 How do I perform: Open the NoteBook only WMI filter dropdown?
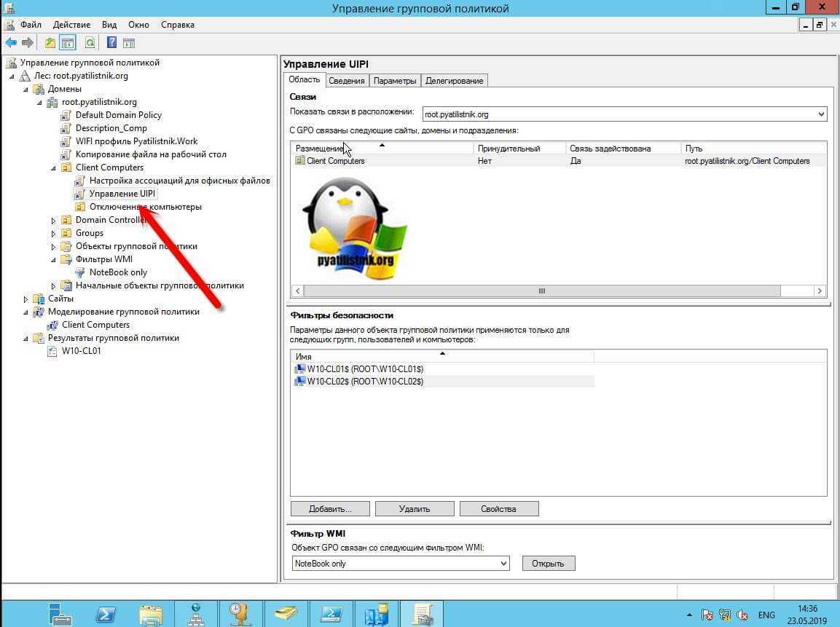point(503,564)
